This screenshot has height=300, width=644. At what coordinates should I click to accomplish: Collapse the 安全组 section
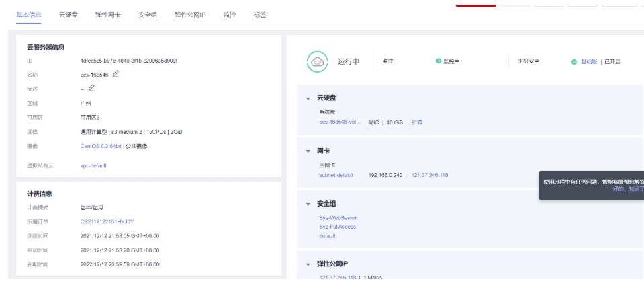click(308, 204)
